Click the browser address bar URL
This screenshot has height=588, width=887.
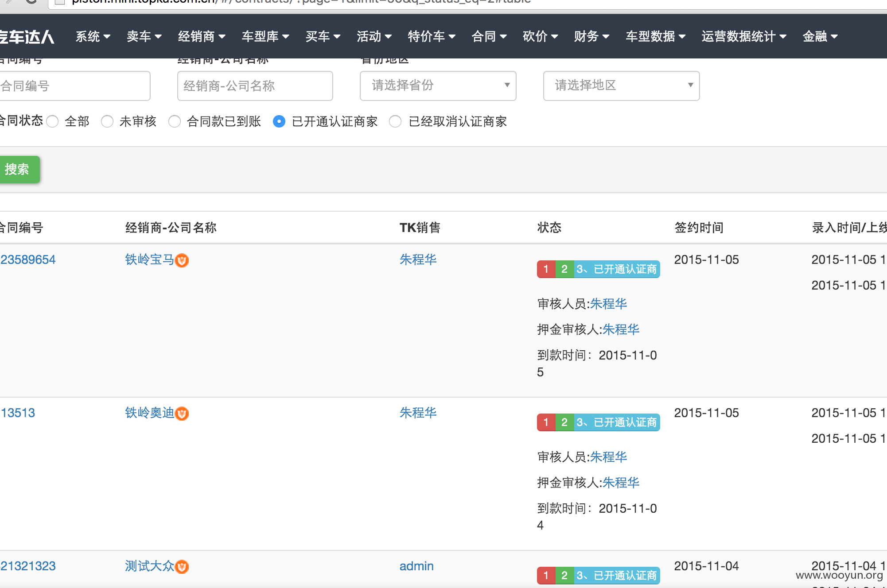pyautogui.click(x=301, y=2)
